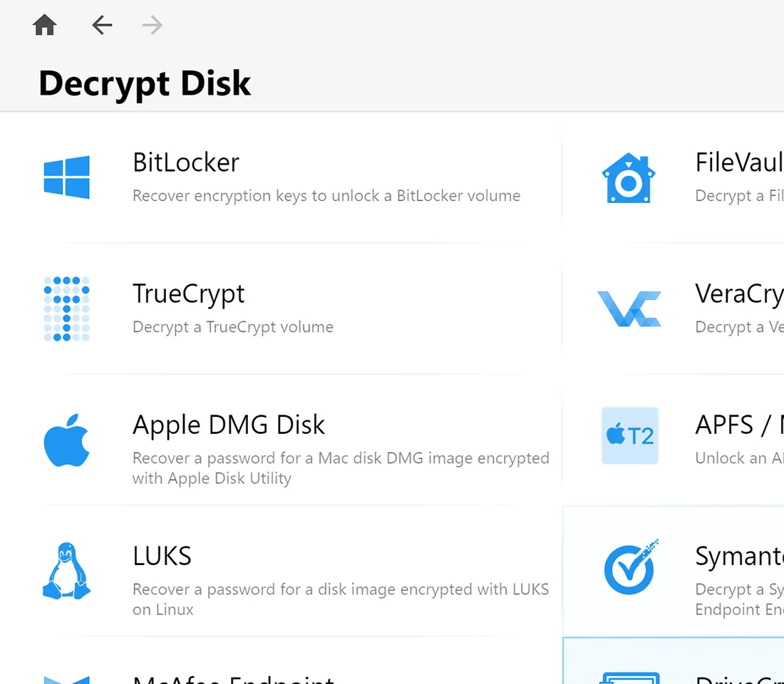784x684 pixels.
Task: Click the TrueCrypt dotted icon
Action: coord(66,309)
